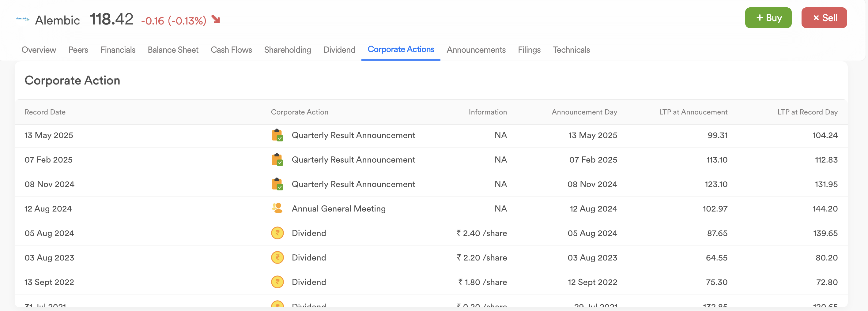
Task: Click Quarterly Result Announcement for 07 Feb 2025
Action: pyautogui.click(x=353, y=160)
